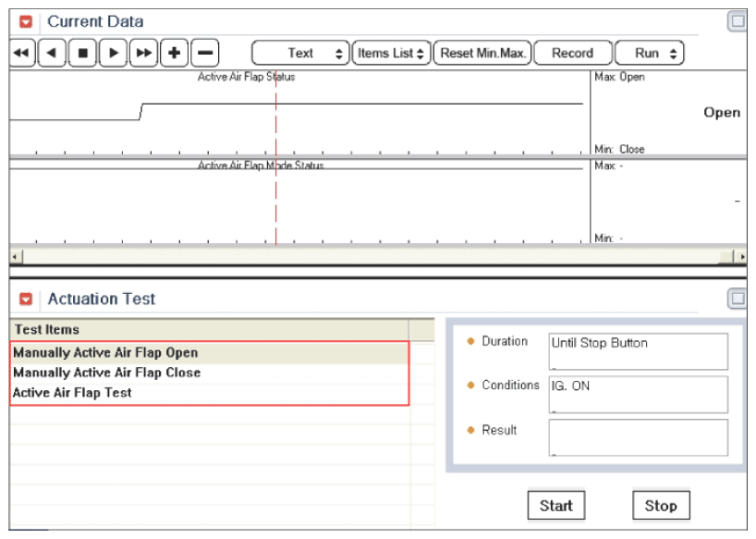
Task: Zoom in with the plus icon
Action: click(174, 53)
